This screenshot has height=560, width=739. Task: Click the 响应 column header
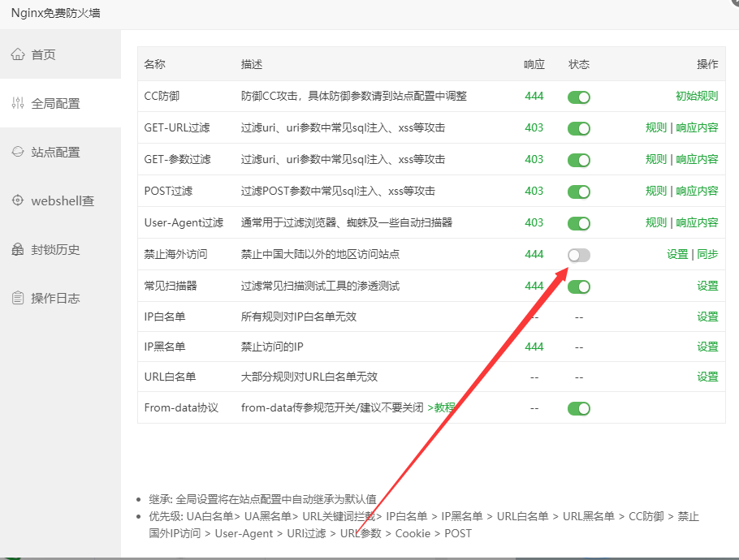(x=534, y=64)
